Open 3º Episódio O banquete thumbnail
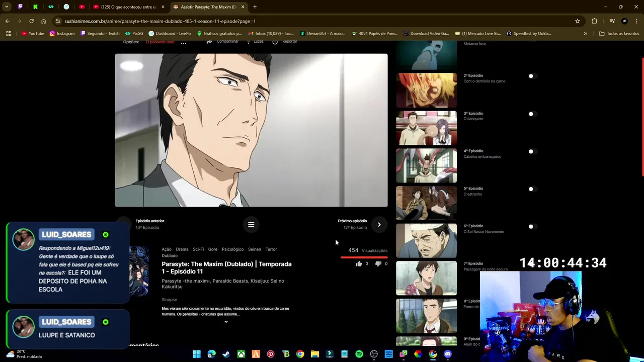 click(426, 128)
